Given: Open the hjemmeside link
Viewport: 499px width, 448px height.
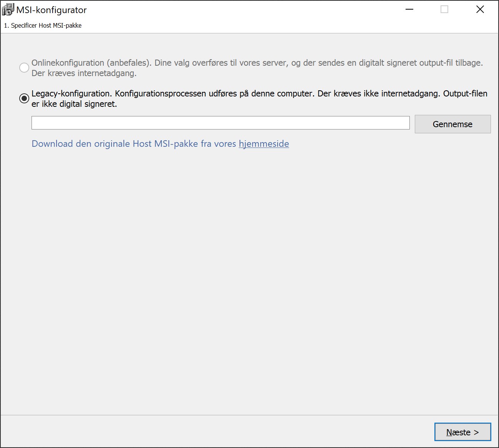Looking at the screenshot, I should (x=264, y=144).
